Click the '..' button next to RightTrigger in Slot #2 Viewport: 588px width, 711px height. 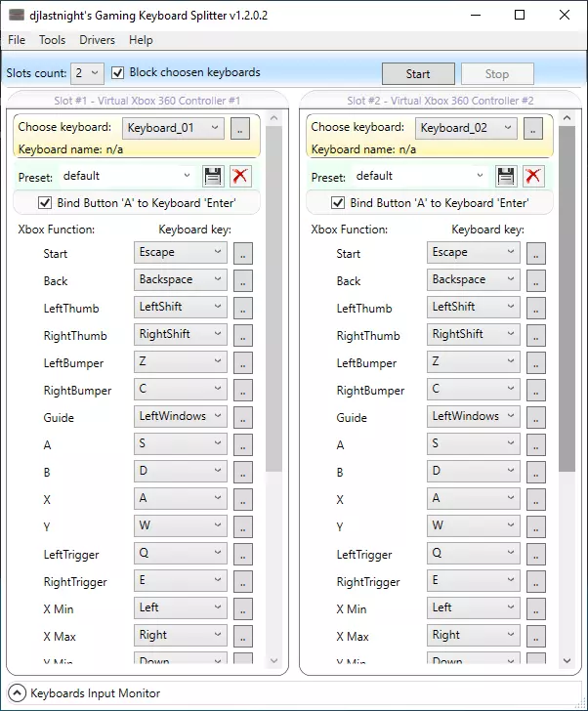536,581
